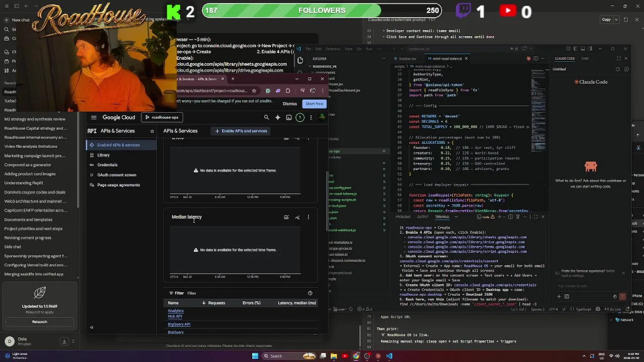Open Understanding Replit conversation in Claude list
Viewport: 644px width, 362px height.
[24, 183]
